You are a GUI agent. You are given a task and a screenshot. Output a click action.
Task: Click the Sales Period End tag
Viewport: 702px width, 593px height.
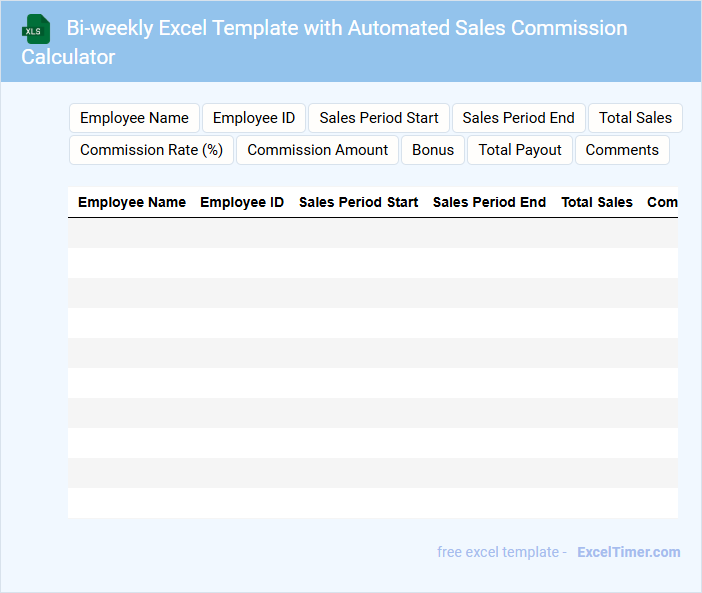518,118
